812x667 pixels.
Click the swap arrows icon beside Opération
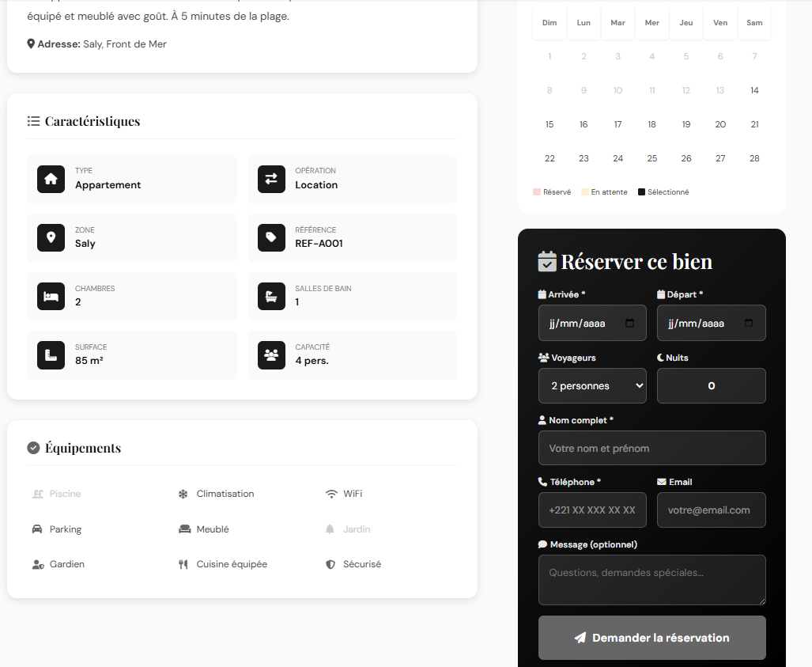point(271,180)
